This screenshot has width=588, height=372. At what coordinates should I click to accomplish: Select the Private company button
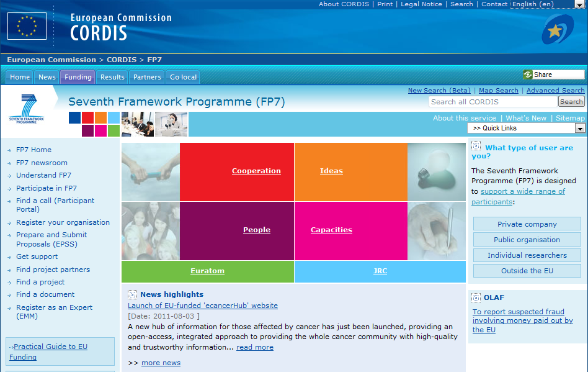pos(527,224)
